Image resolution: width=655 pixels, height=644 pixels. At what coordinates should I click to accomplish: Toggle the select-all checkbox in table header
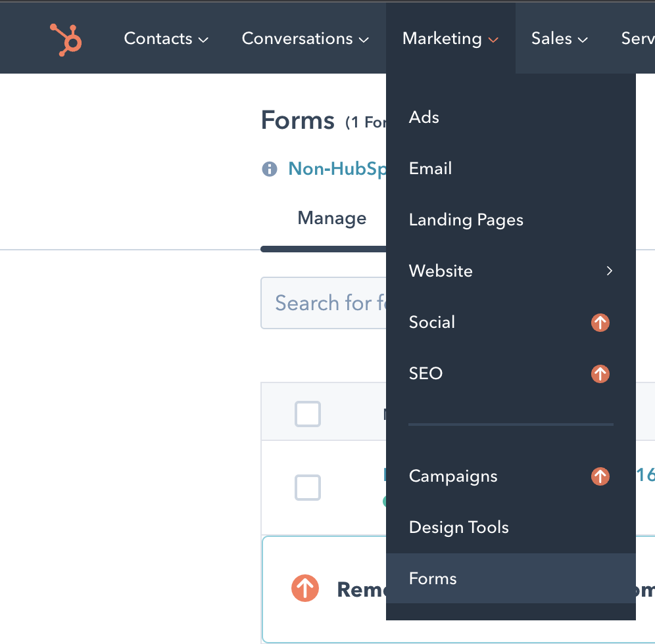(308, 414)
